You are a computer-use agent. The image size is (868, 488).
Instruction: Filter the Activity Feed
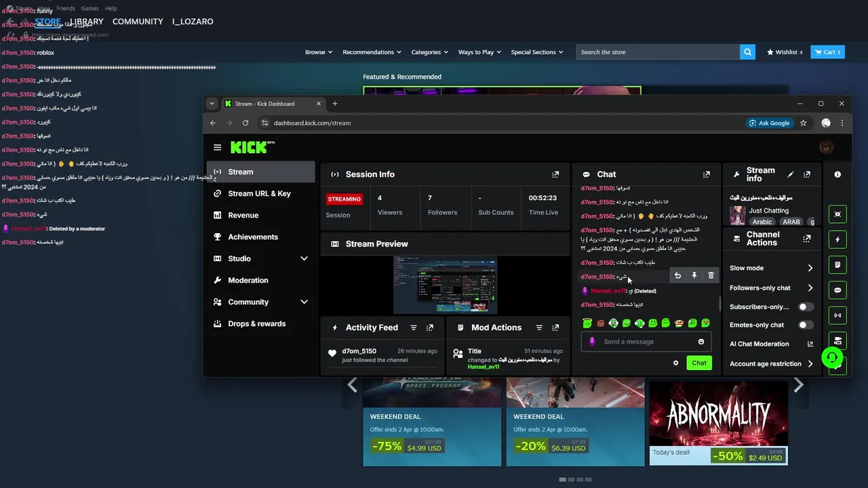pos(414,327)
